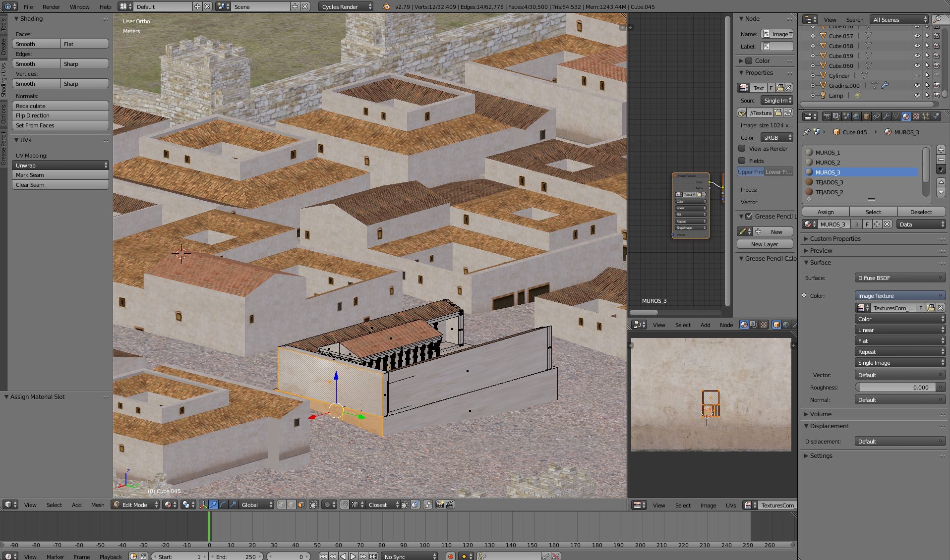Tick the Fields checkbox
This screenshot has width=950, height=560.
coord(742,161)
